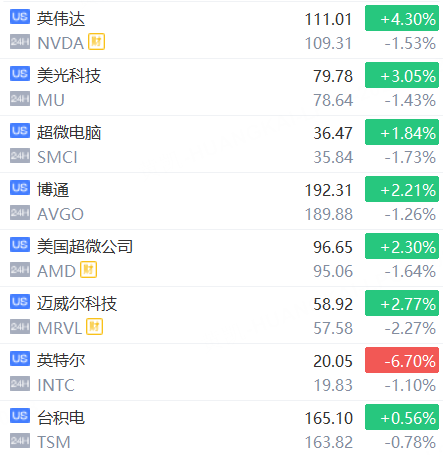Click the 24H badge next to TSM
This screenshot has height=455, width=443.
click(x=20, y=441)
